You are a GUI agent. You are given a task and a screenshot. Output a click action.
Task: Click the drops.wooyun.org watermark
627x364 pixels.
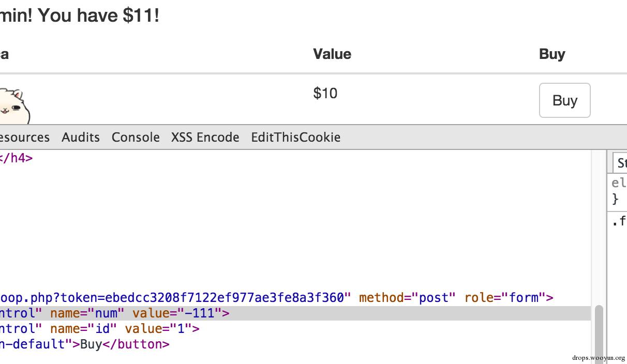tap(599, 358)
